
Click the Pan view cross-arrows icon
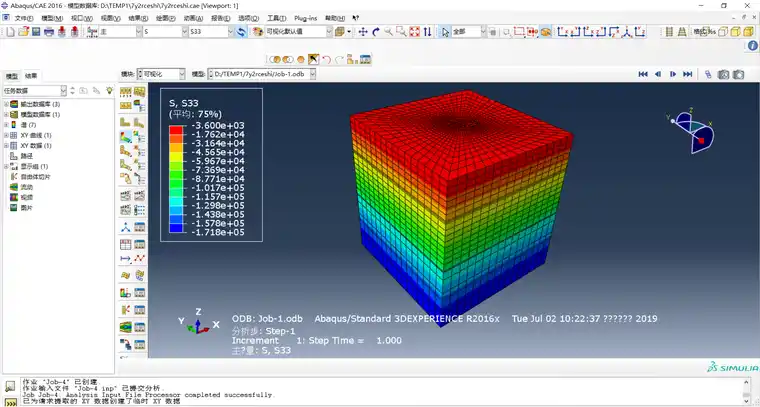coord(363,32)
